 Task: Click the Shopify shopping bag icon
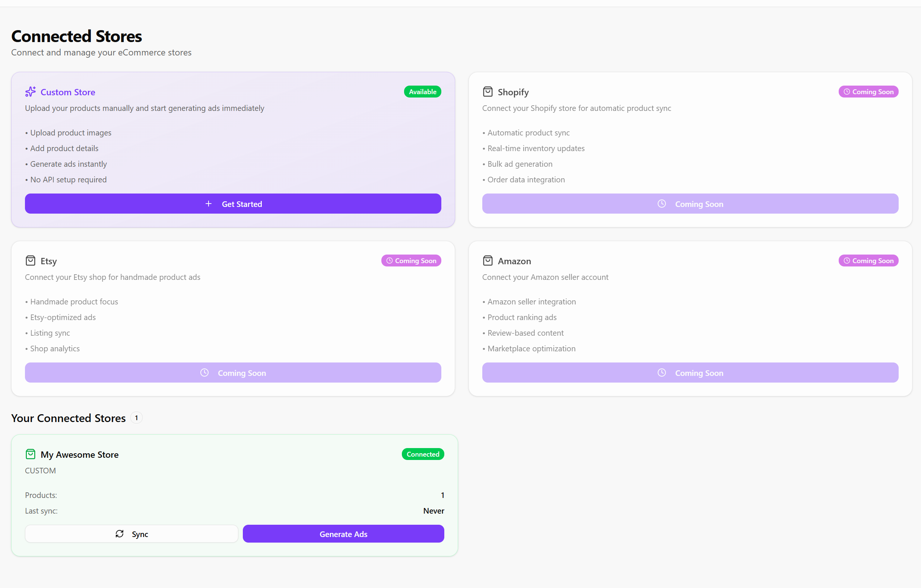tap(488, 92)
